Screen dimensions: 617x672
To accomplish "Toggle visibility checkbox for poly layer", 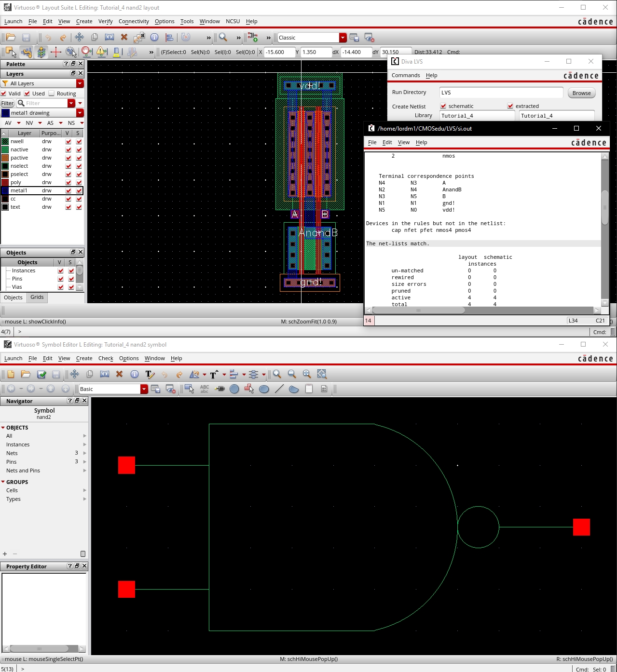I will click(69, 182).
